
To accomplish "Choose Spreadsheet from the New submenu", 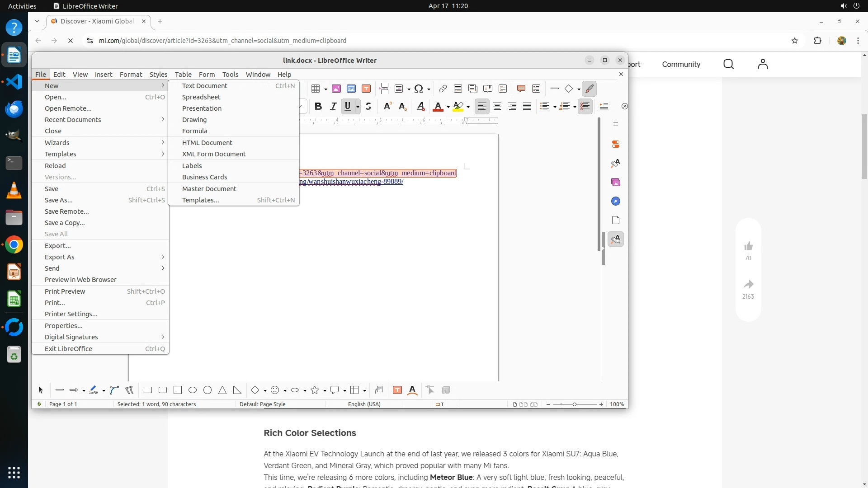I will click(x=201, y=97).
